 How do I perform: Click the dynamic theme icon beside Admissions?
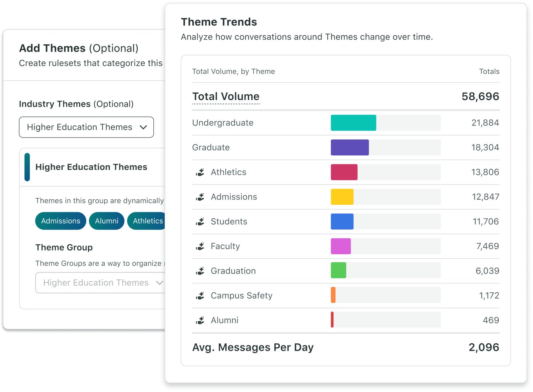coord(200,197)
